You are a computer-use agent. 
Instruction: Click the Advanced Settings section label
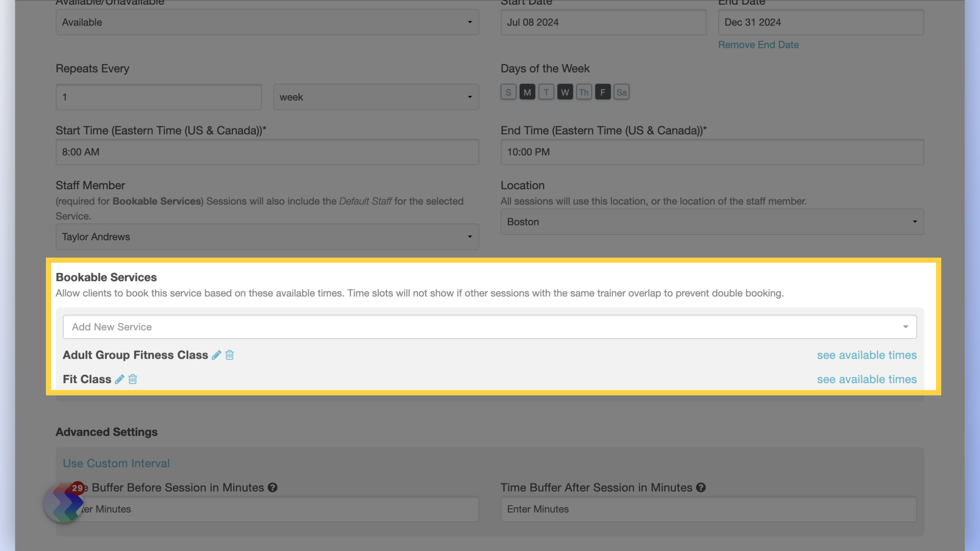(106, 431)
